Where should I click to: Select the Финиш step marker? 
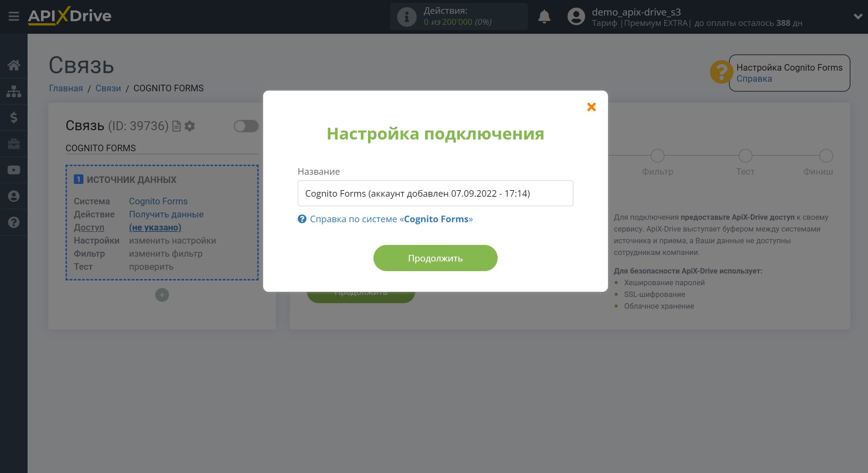tap(826, 156)
